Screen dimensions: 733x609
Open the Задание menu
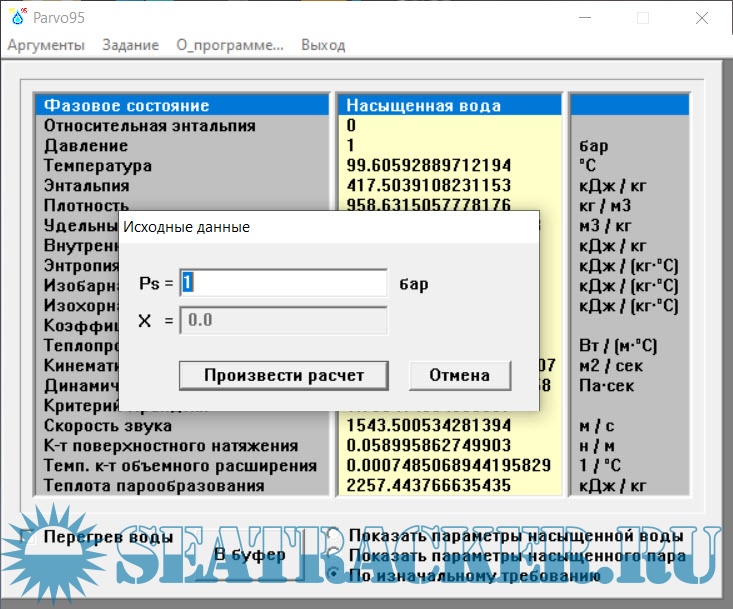click(x=130, y=45)
